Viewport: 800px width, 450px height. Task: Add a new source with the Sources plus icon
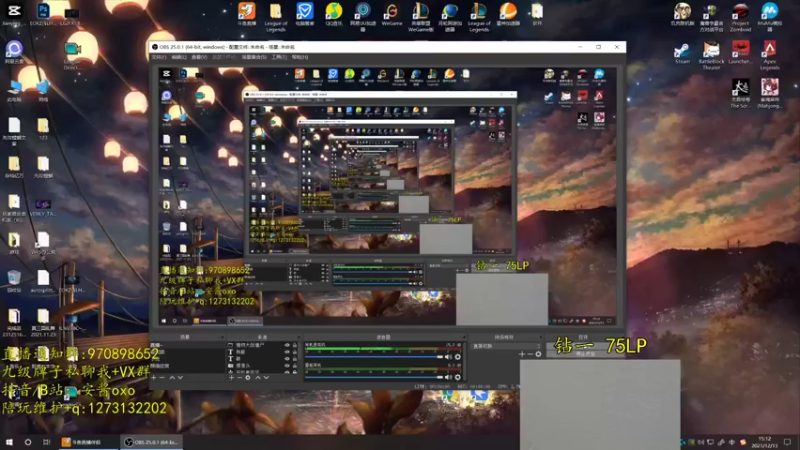coord(231,378)
